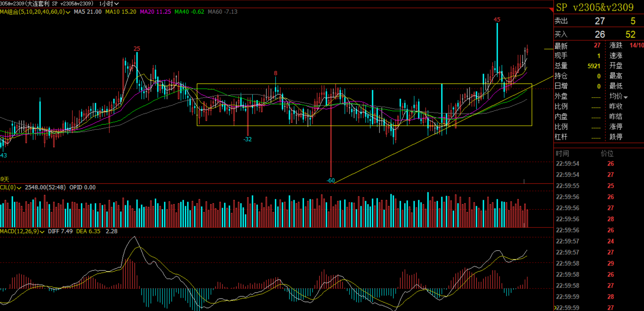Viewport: 644px width, 311px height.
Task: Click the -32 trough price label
Action: [248, 139]
